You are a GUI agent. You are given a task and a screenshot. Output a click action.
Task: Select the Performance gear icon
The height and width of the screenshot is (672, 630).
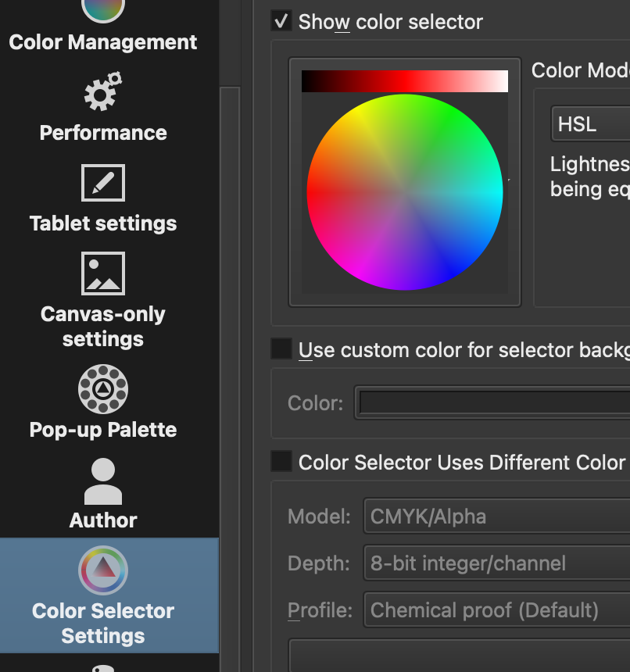coord(103,91)
